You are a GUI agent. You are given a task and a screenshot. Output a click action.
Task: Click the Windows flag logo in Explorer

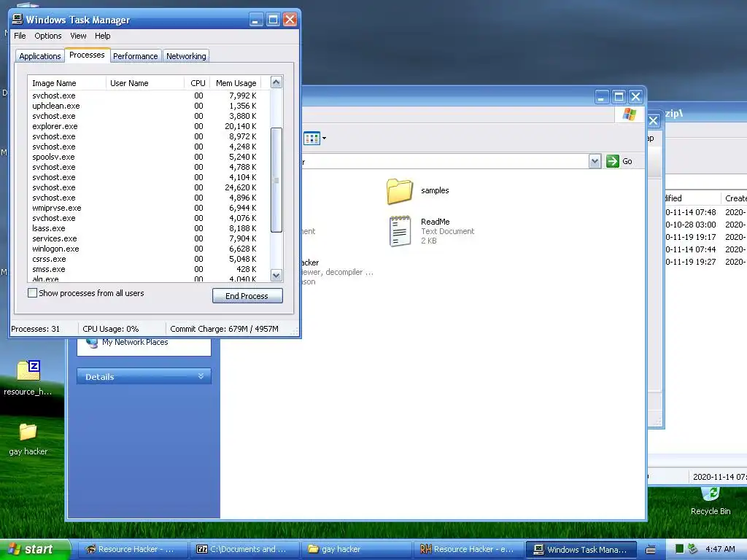click(x=630, y=114)
